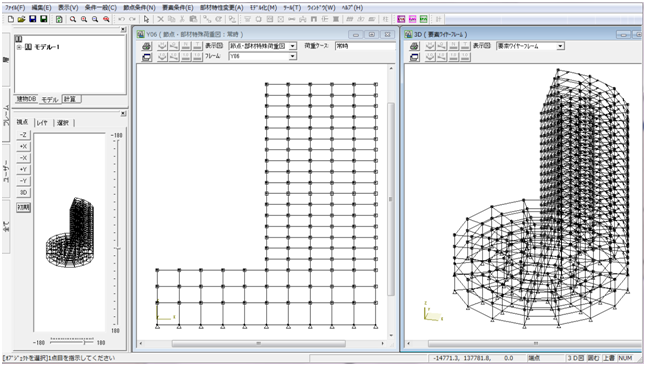Click the horizontal scrollbar of 3D window
The width and height of the screenshot is (646, 366).
[x=534, y=343]
